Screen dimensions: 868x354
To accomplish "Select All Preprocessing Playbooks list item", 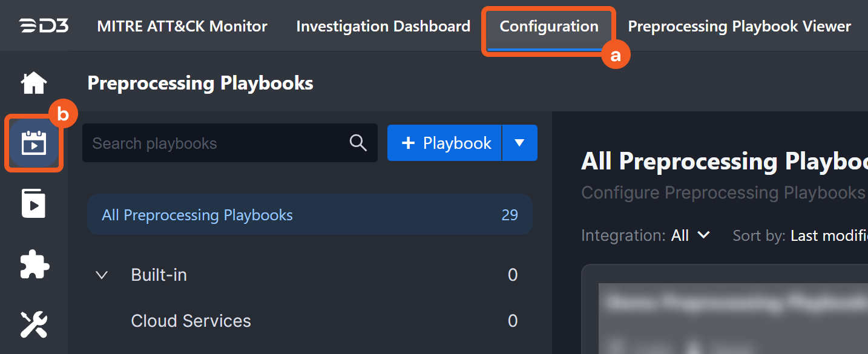I will [x=309, y=215].
